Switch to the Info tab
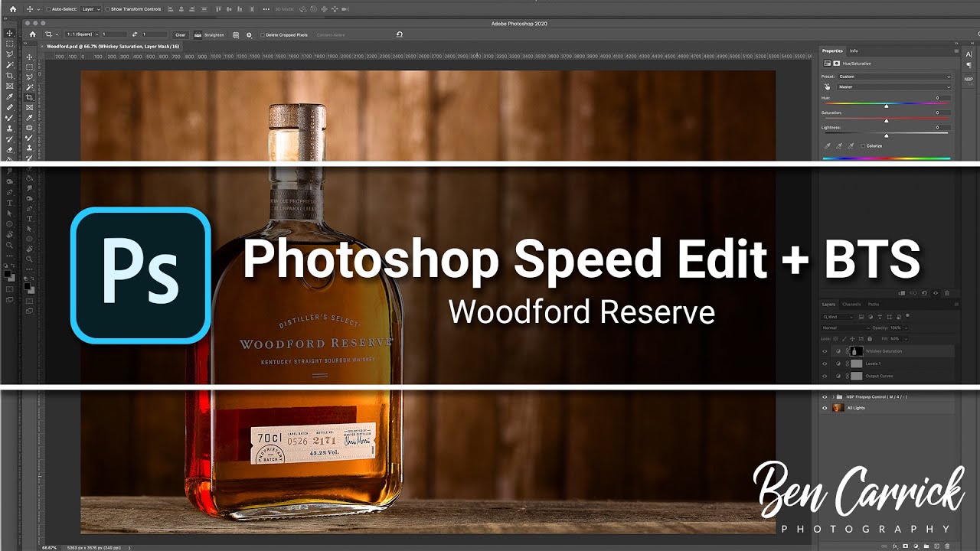 pos(854,51)
